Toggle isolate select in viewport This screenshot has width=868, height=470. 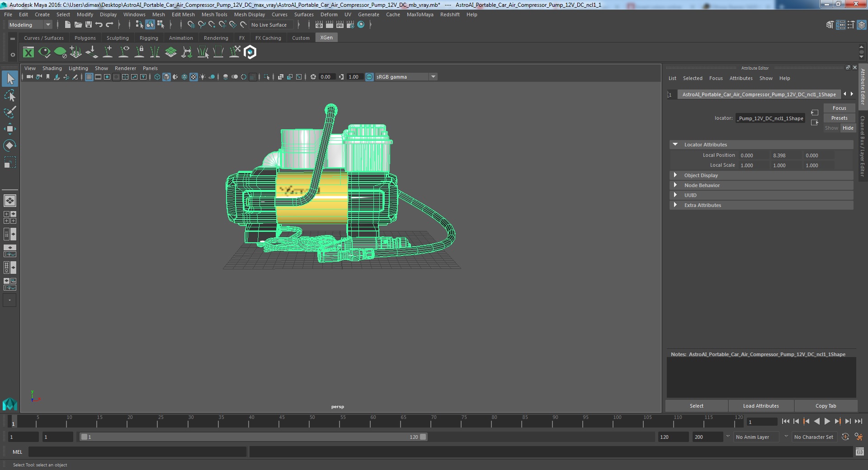tap(267, 77)
